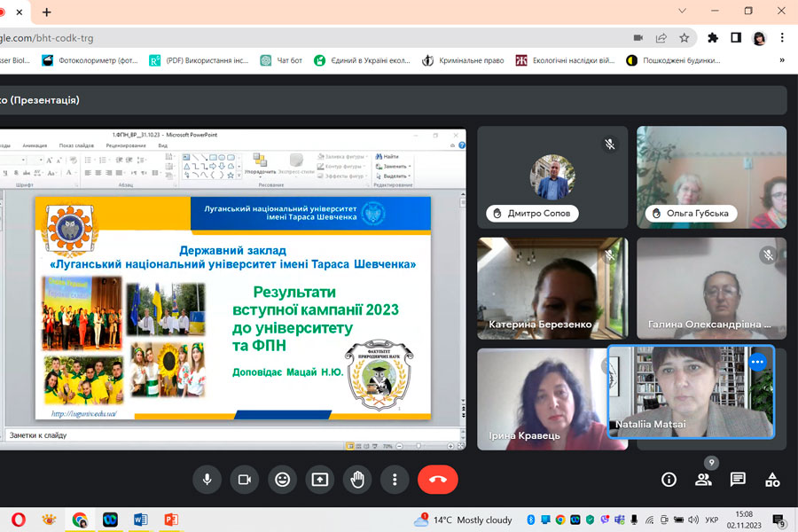Open the activities panel icon
This screenshot has height=532, width=798.
772,480
